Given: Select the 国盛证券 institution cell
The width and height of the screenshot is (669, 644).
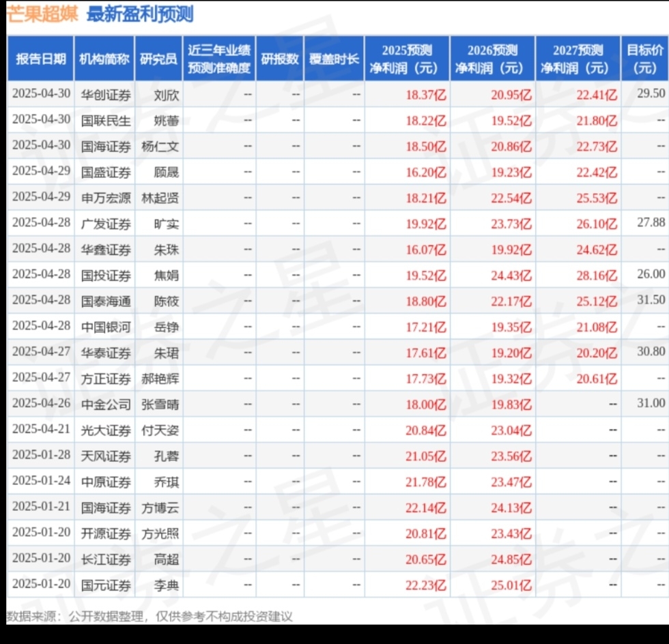Looking at the screenshot, I should click(106, 173).
